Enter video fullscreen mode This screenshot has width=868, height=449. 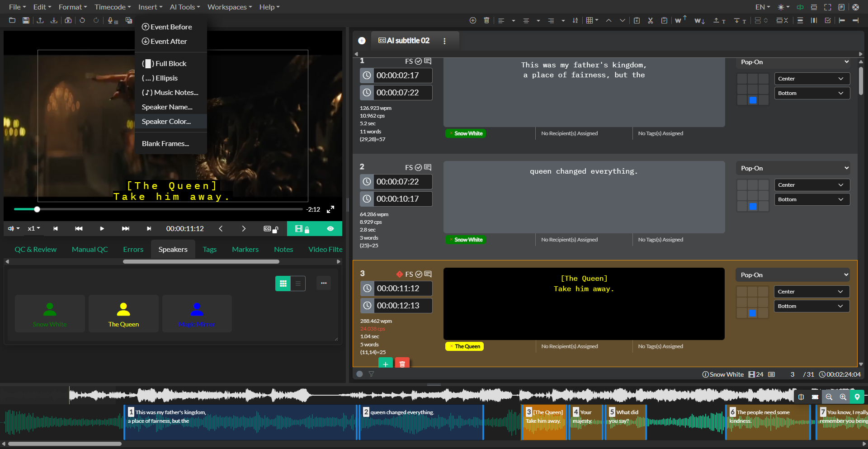click(x=330, y=209)
